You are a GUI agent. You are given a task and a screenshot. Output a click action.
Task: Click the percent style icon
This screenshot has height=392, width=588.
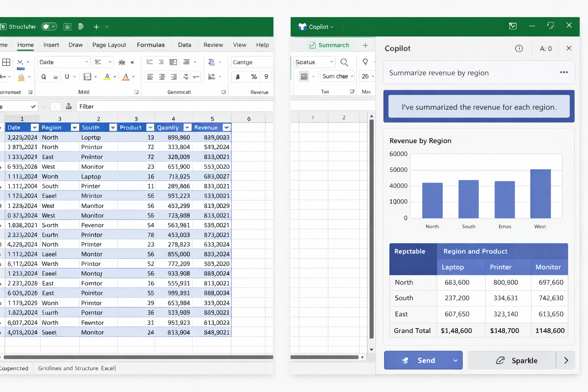tap(254, 77)
